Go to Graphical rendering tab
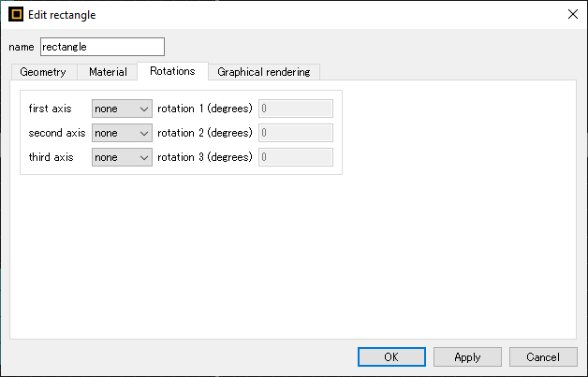 (x=264, y=72)
